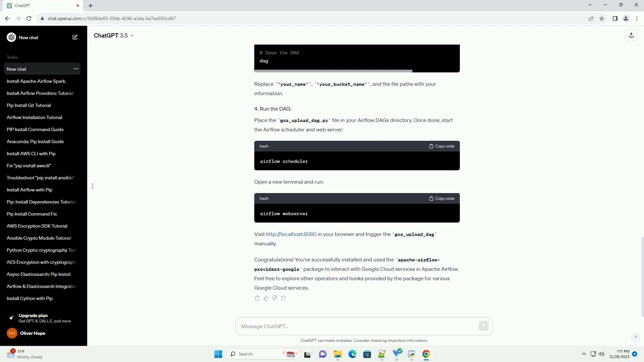
Task: Open ChatGPT 3.5 model dropdown
Action: point(114,35)
